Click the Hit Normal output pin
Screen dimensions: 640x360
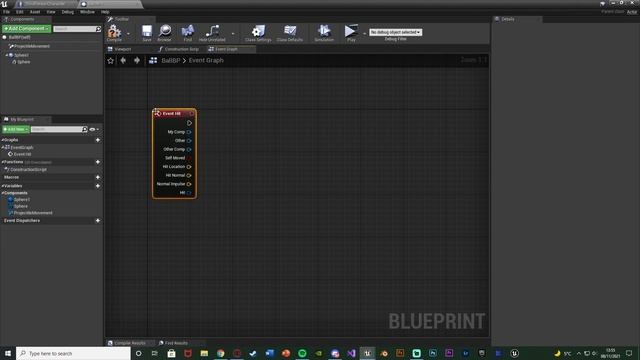[189, 175]
